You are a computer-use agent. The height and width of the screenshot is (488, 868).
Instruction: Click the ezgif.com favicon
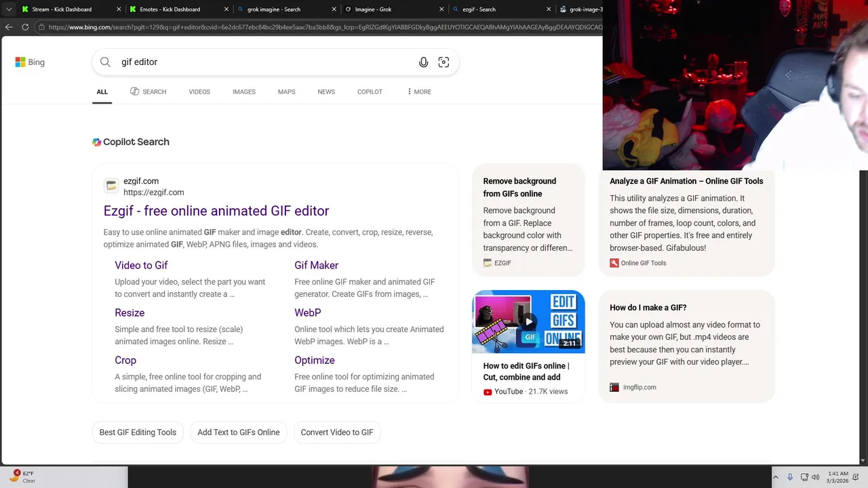coord(111,186)
